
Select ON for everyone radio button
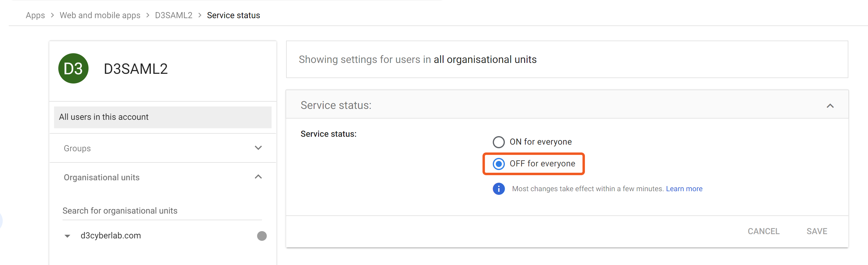(499, 142)
